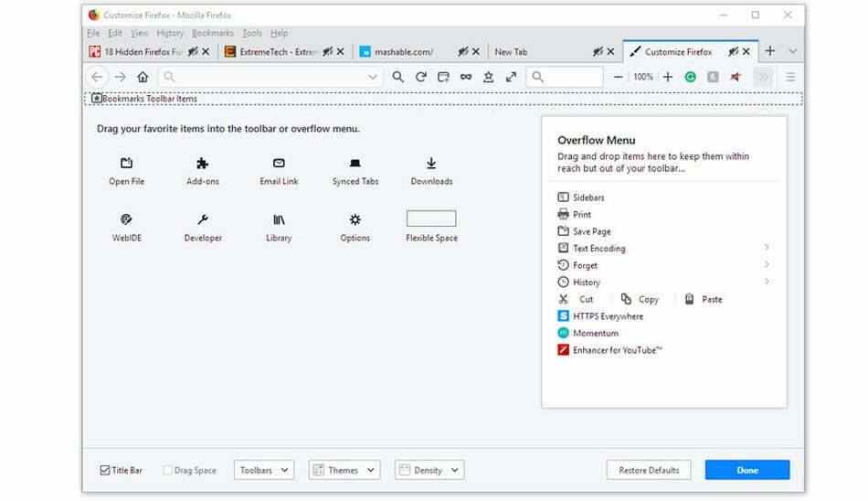Click the Library books icon
Image resolution: width=868 pixels, height=501 pixels.
tap(279, 219)
